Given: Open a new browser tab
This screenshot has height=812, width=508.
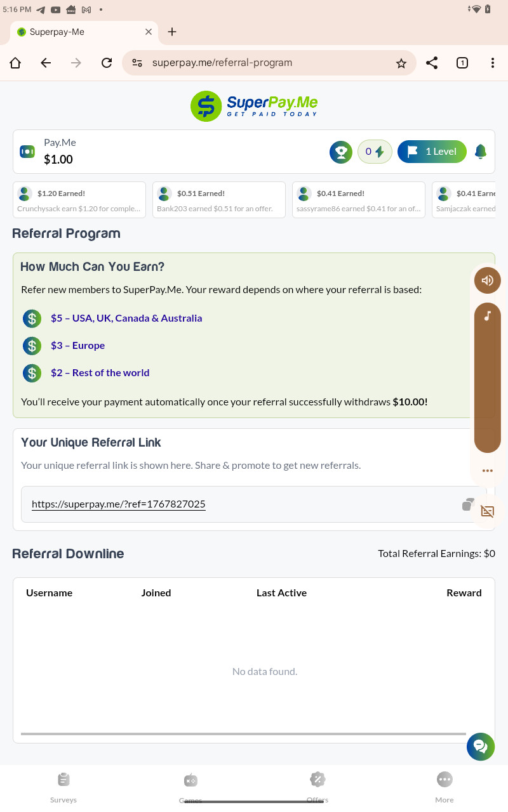Looking at the screenshot, I should 172,32.
